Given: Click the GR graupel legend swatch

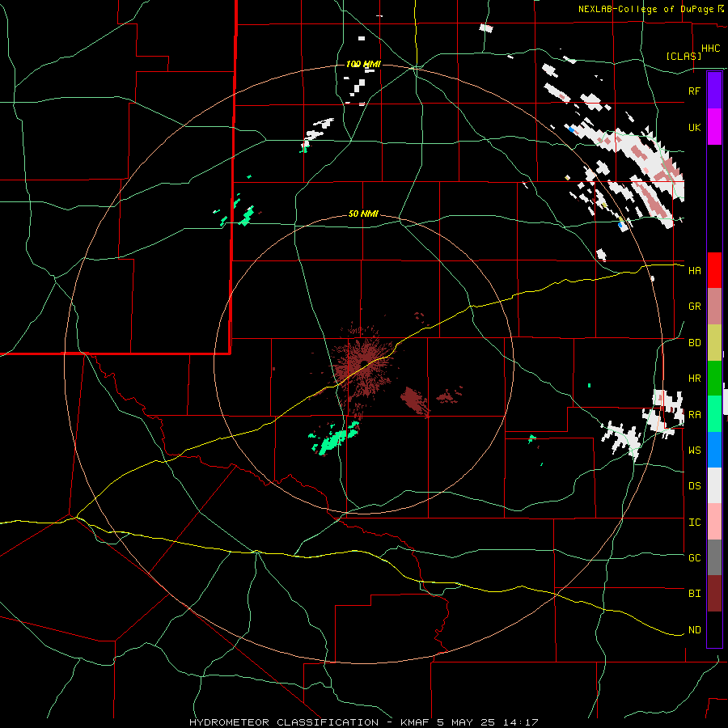Looking at the screenshot, I should [x=714, y=307].
